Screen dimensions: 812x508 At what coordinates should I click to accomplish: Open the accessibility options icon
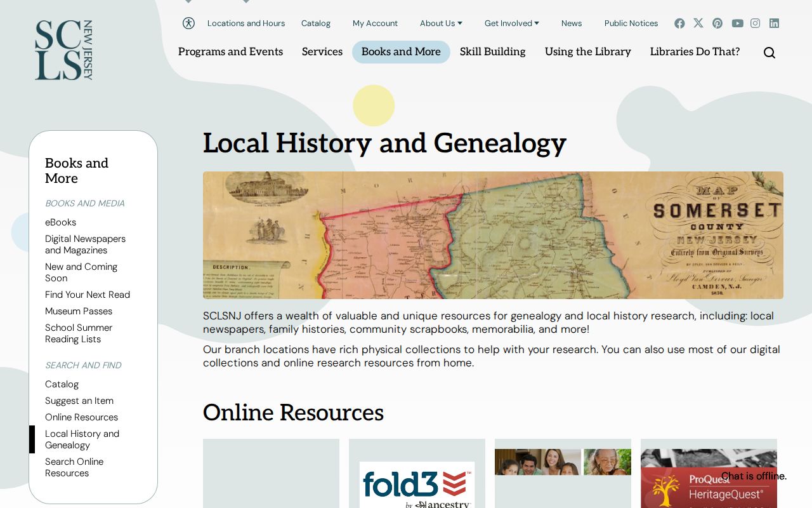188,23
